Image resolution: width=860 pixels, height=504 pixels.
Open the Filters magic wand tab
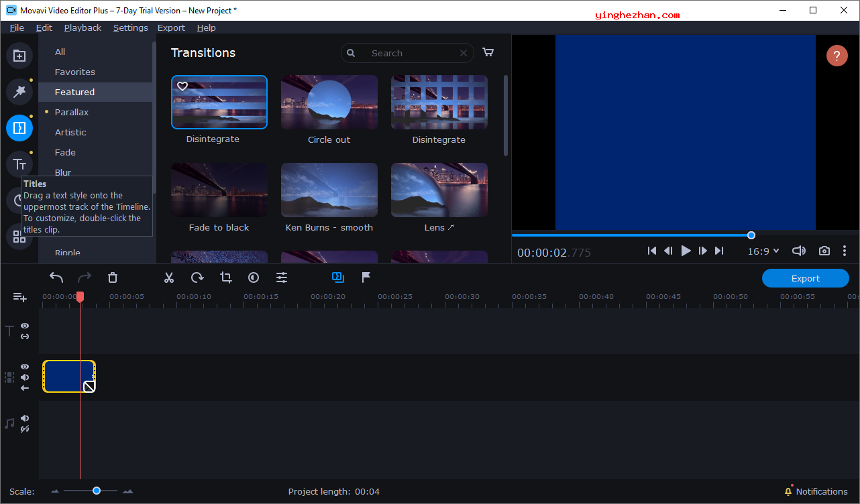tap(19, 92)
